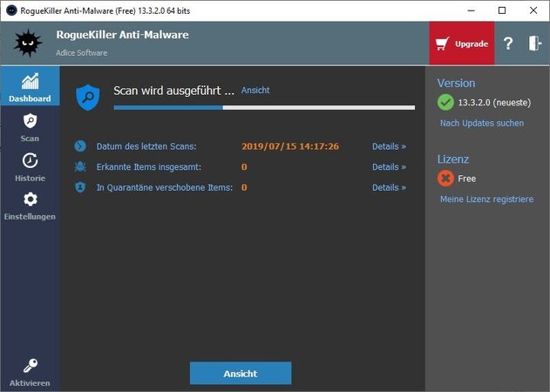This screenshot has height=392, width=550.
Task: Open Details for Erkannte Items insgesamt
Action: coord(389,167)
